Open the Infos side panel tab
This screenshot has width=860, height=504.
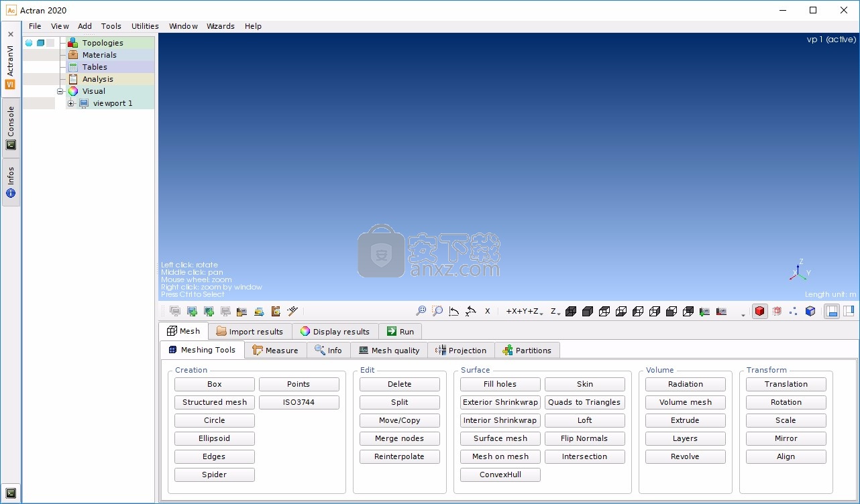[x=11, y=182]
